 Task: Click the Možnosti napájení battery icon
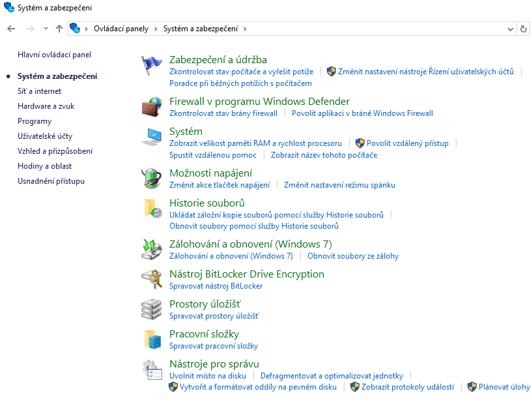(151, 178)
